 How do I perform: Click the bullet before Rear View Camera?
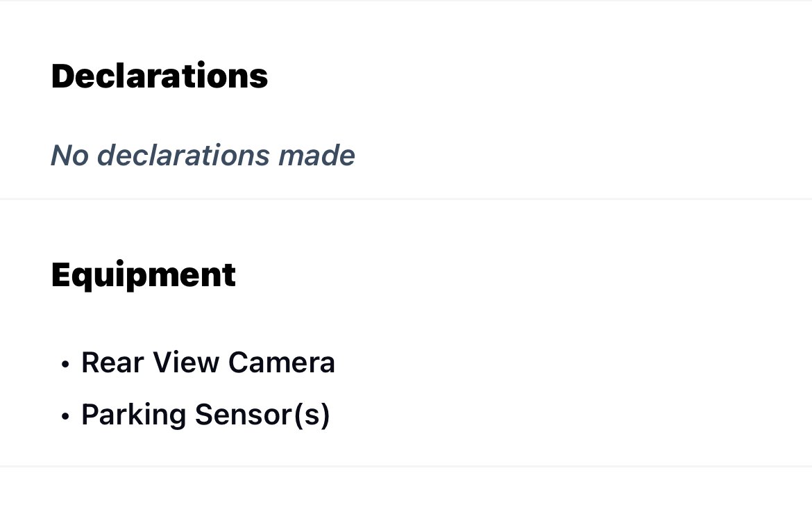(x=65, y=364)
